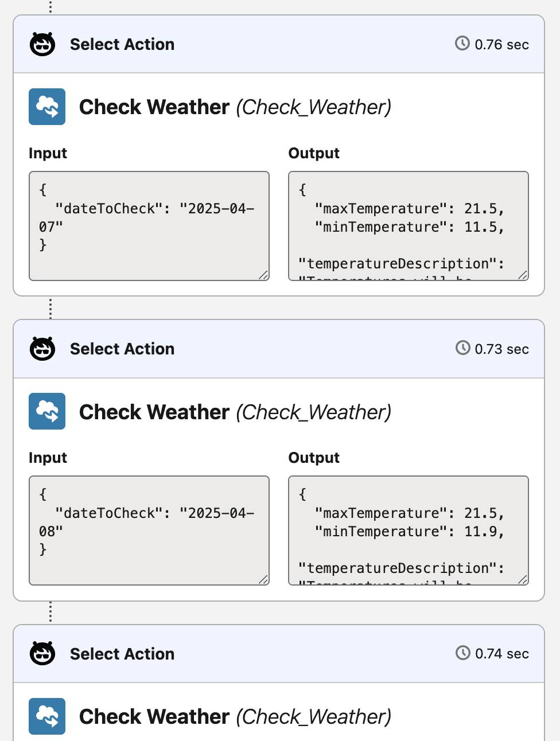Click inside the Input box containing dateToCheck 2025-04-08
Screen dimensions: 560x741
pyautogui.click(x=149, y=530)
